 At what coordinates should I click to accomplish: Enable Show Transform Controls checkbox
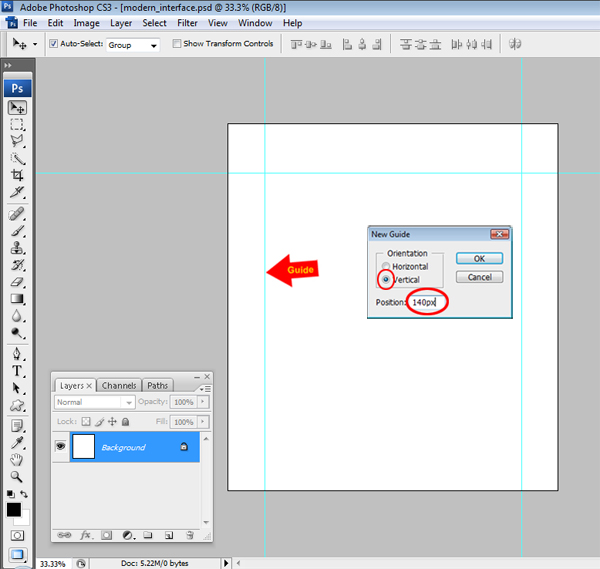coord(176,43)
